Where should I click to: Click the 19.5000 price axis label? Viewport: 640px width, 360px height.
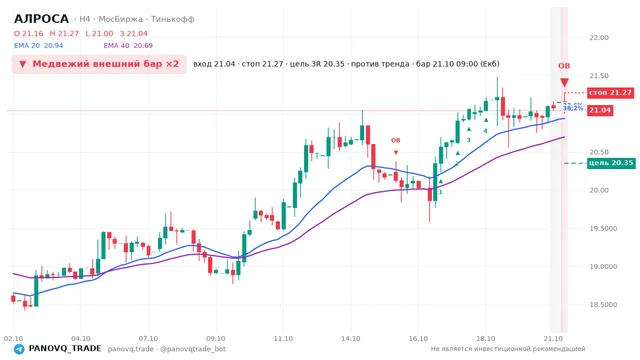tap(603, 229)
